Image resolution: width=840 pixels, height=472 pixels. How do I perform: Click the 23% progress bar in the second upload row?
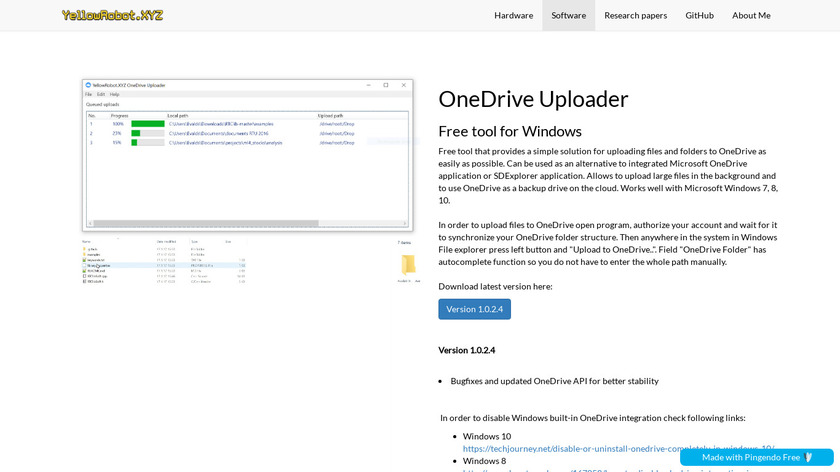click(147, 133)
